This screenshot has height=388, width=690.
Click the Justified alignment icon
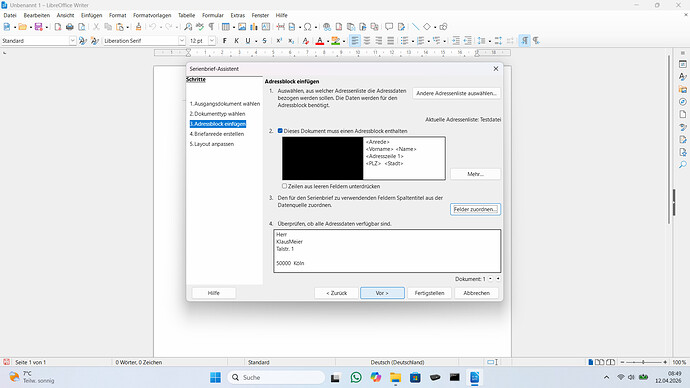(x=390, y=40)
